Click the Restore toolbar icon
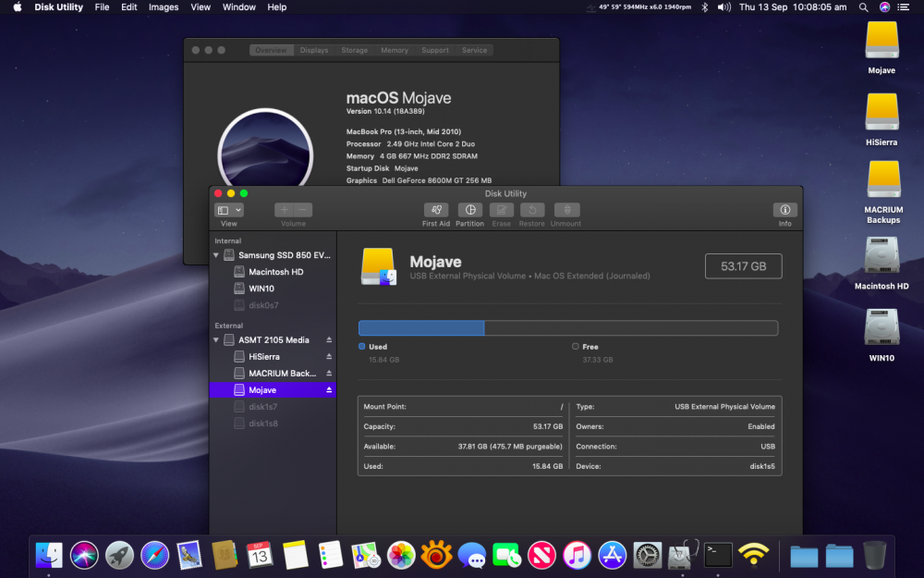 click(x=532, y=210)
